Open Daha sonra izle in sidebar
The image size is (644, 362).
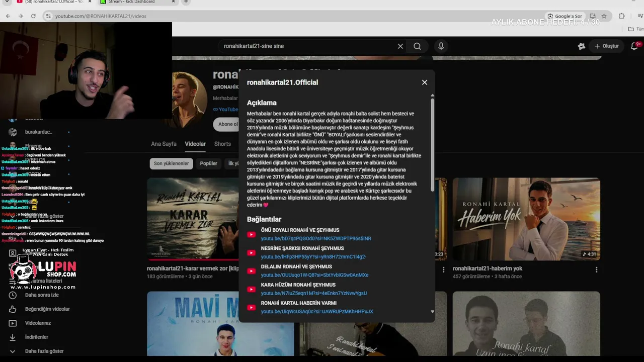pos(42,295)
